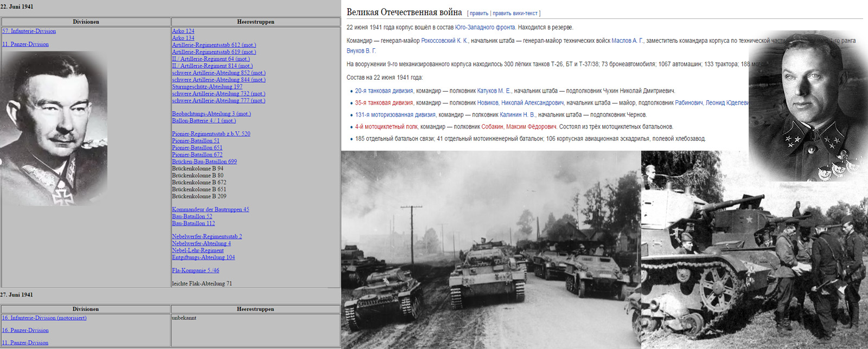
Task: Click the German general portrait photo
Action: tap(54, 129)
